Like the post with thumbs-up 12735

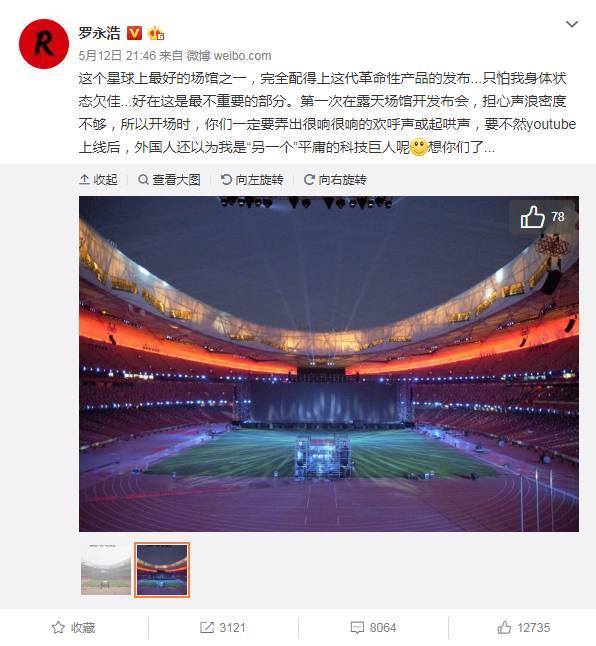point(524,627)
